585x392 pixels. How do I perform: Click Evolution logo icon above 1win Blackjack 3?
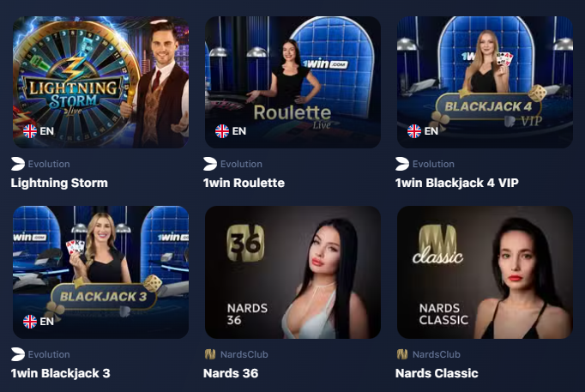tap(18, 354)
